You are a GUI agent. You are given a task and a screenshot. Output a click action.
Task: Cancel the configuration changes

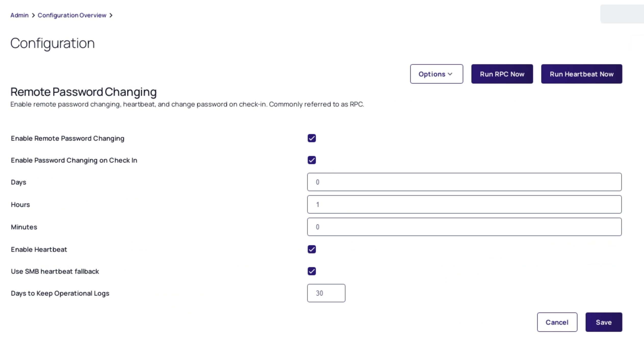point(557,322)
